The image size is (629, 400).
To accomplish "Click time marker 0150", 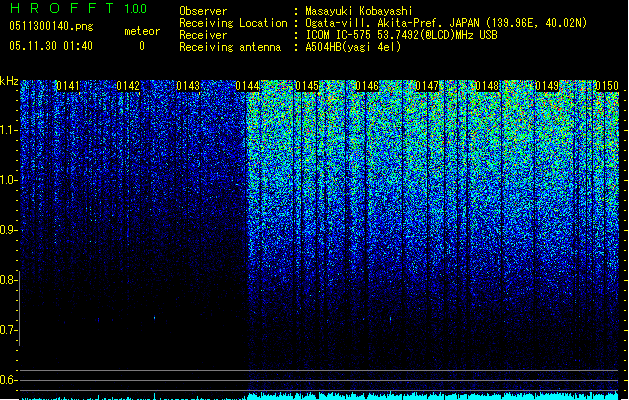I will [607, 86].
